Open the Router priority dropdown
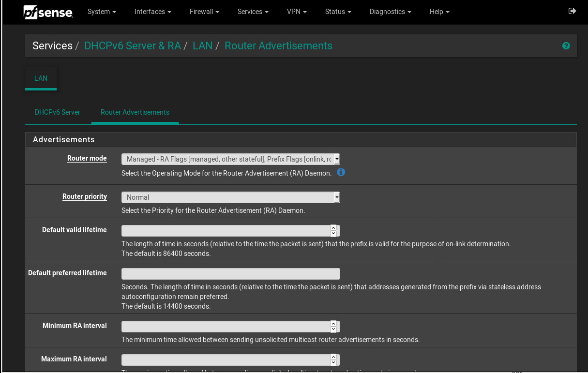The width and height of the screenshot is (588, 373). coord(230,197)
